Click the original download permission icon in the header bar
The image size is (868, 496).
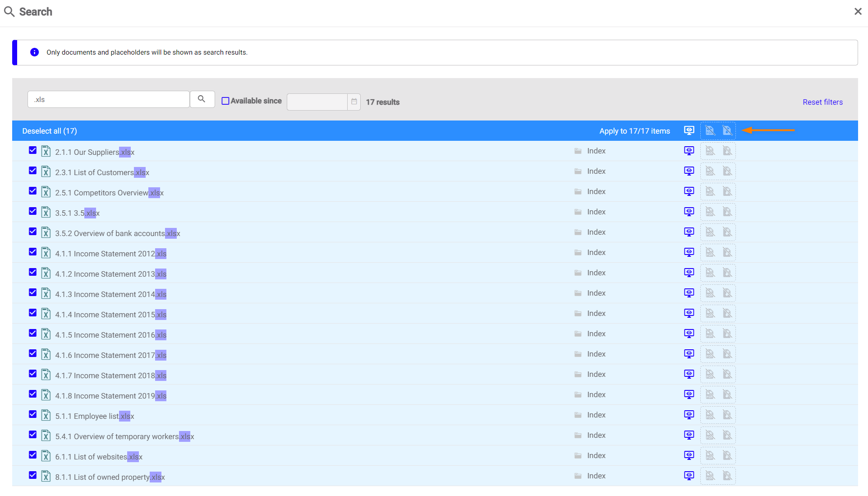[727, 130]
